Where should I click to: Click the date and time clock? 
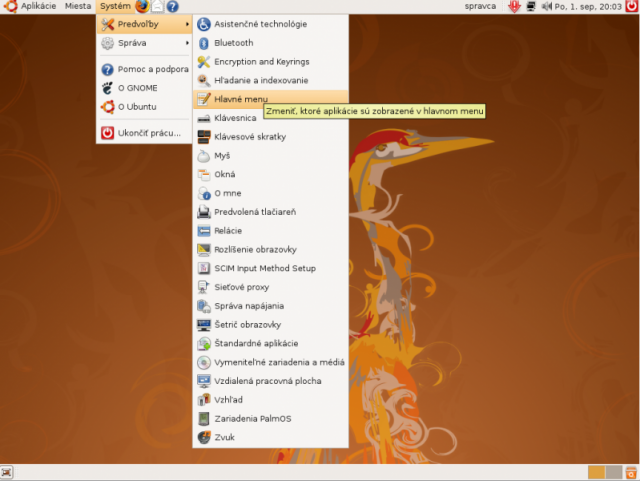588,7
